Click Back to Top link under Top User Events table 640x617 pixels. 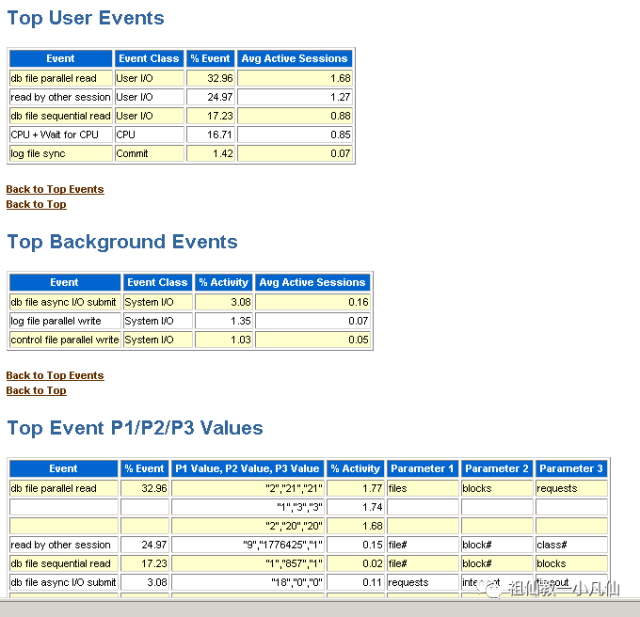coord(36,204)
